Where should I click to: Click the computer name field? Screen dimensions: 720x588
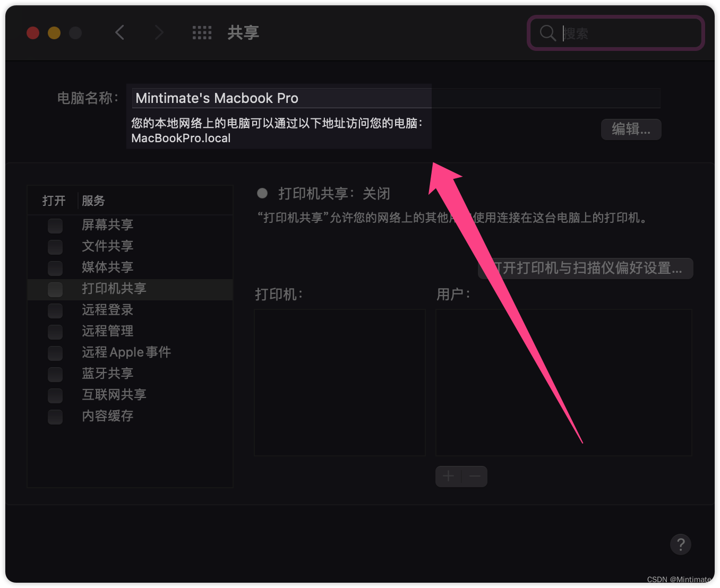(396, 98)
